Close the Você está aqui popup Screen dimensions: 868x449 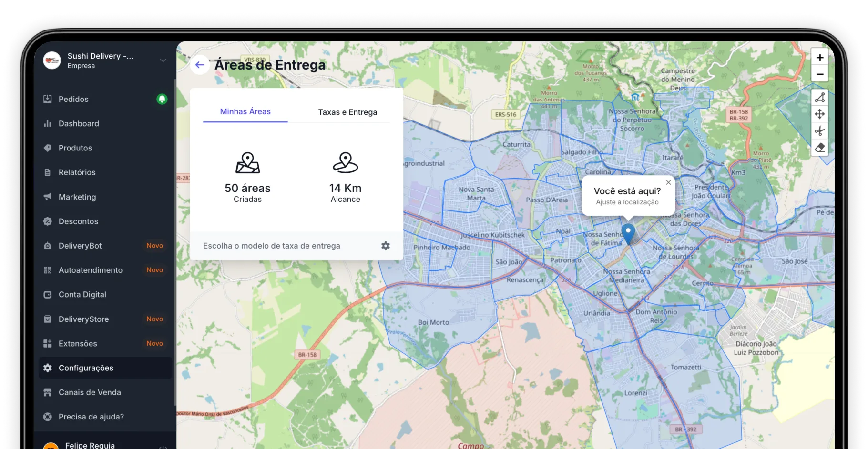[668, 182]
